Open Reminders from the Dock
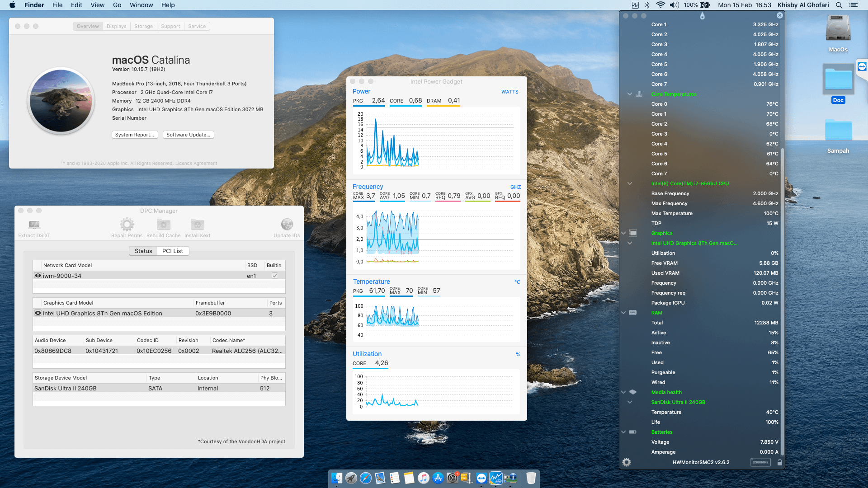This screenshot has height=488, width=868. (395, 478)
